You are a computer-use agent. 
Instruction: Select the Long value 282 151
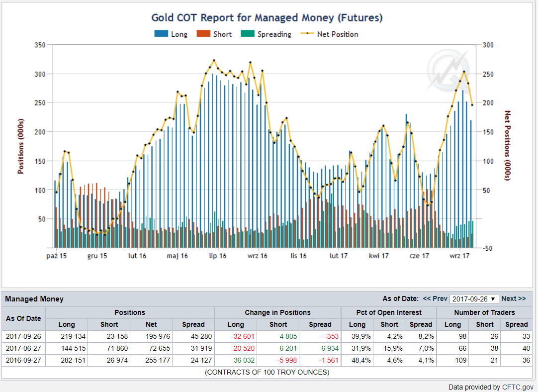[73, 361]
